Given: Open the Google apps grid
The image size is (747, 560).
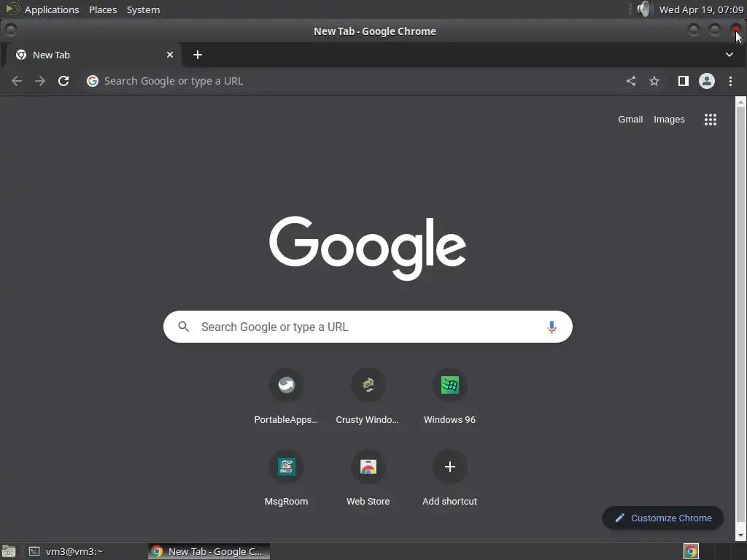Looking at the screenshot, I should click(x=711, y=120).
